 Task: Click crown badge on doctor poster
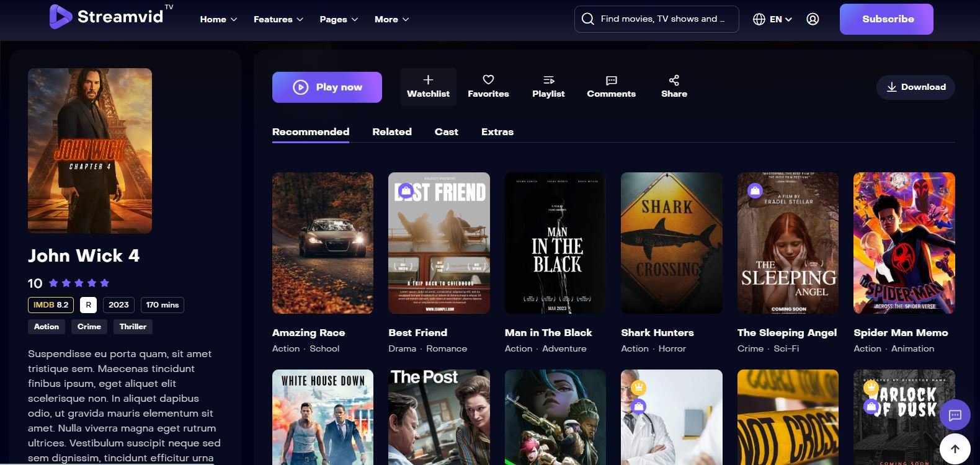click(x=638, y=387)
